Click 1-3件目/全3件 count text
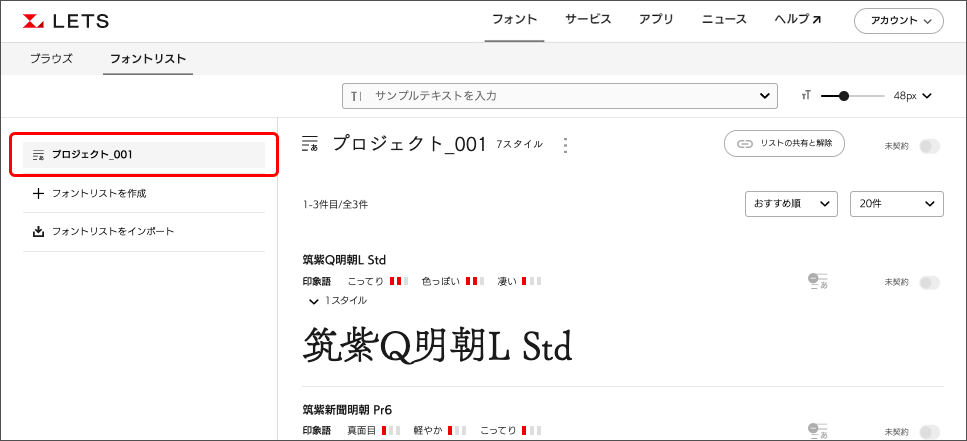The height and width of the screenshot is (441, 967). pyautogui.click(x=335, y=204)
